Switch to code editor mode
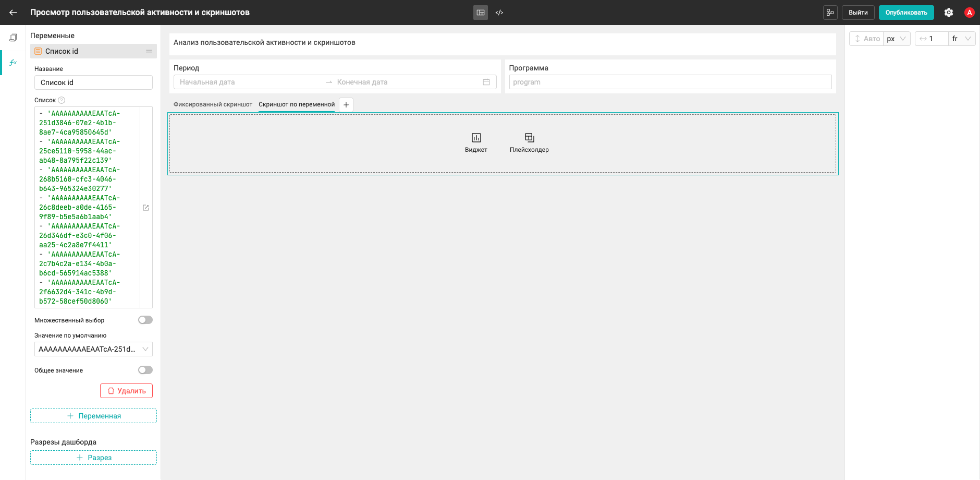 (x=499, y=13)
